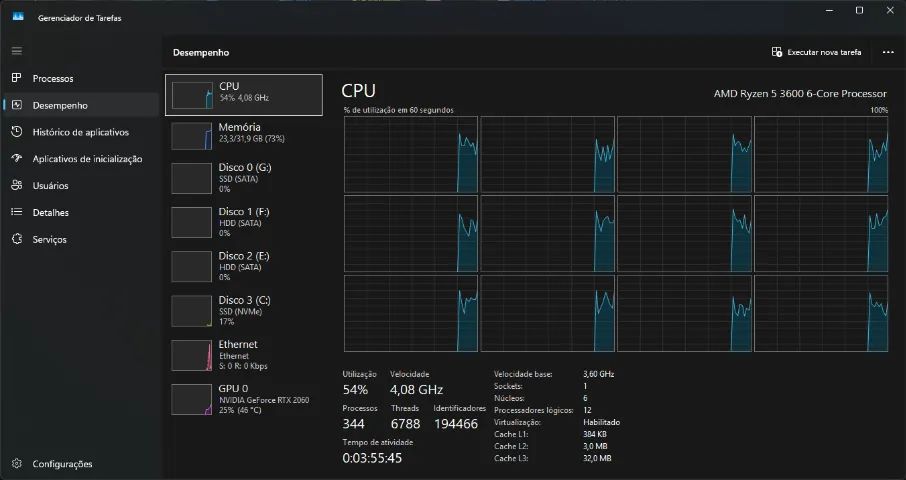Select Disco 3 (C:) NVMe item
Viewport: 906px width, 480px height.
point(244,311)
